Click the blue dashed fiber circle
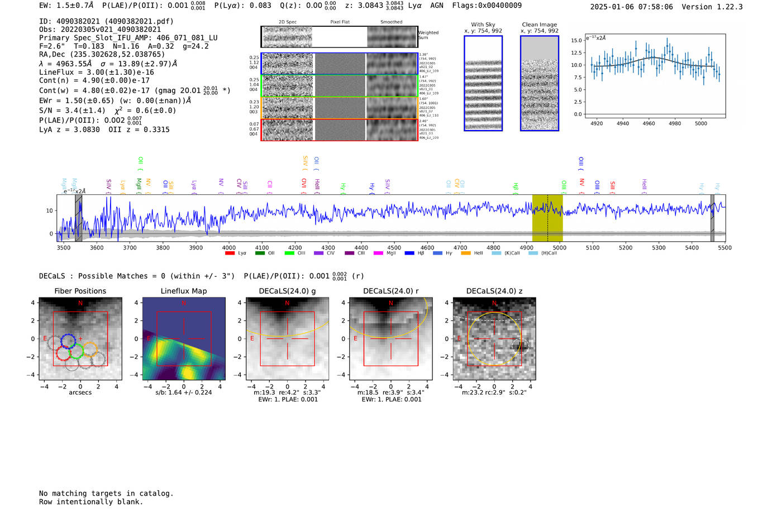 (x=68, y=342)
